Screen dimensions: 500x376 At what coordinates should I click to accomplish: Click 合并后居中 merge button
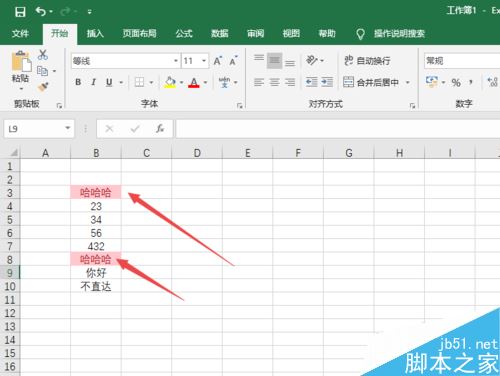point(371,82)
